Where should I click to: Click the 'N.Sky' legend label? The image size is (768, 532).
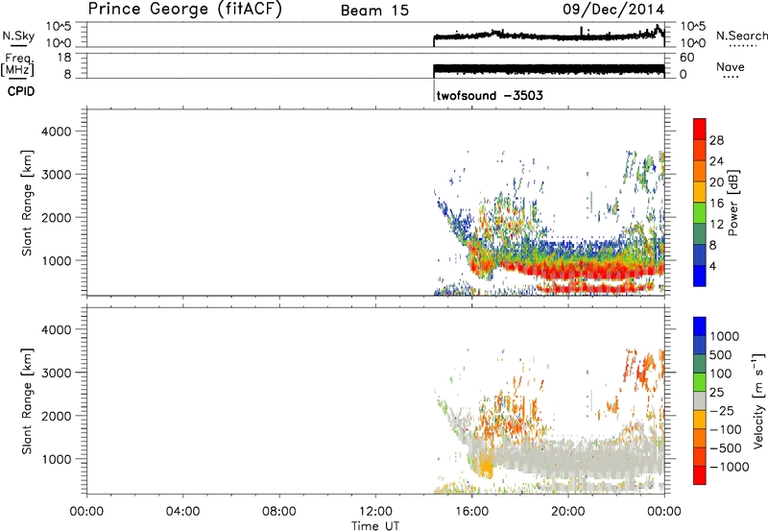point(18,36)
